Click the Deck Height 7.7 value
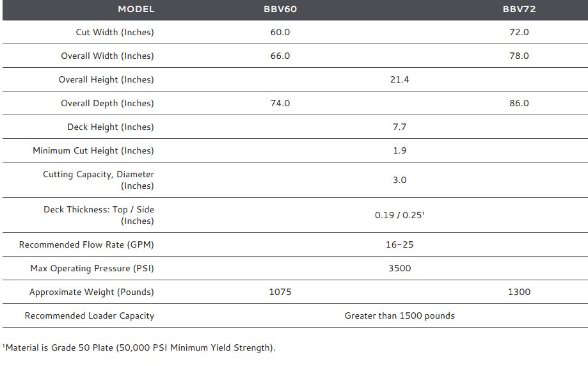 pos(399,127)
